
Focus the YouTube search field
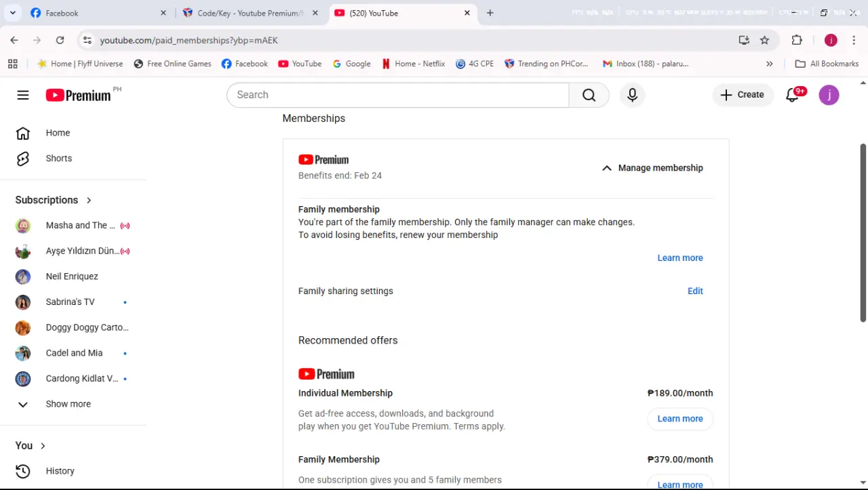(398, 95)
